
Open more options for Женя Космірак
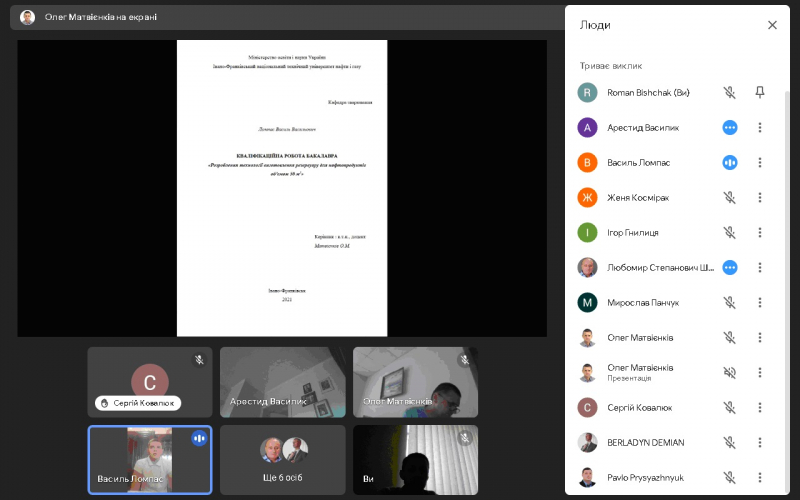(x=760, y=197)
